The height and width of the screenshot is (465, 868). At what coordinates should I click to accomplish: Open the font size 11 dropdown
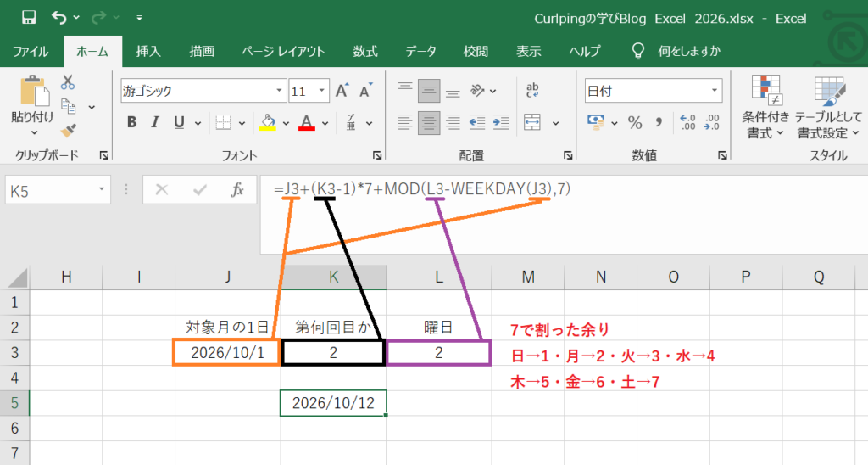click(321, 90)
